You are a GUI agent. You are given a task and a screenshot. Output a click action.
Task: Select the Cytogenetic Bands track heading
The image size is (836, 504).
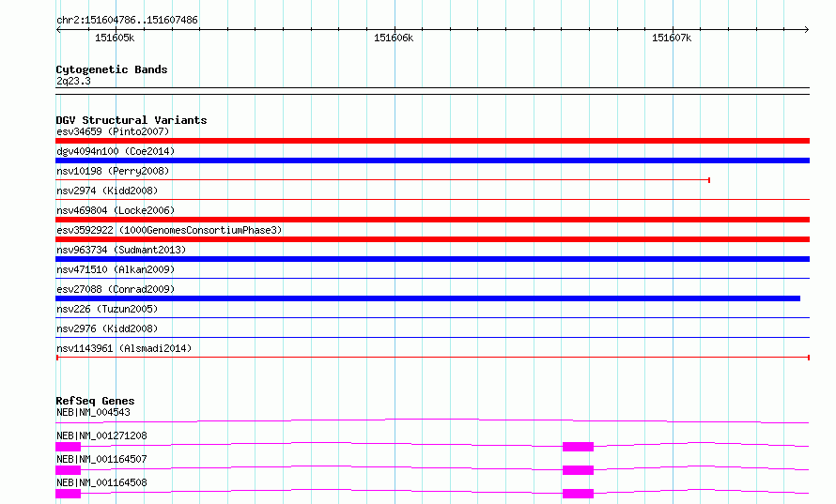click(112, 69)
